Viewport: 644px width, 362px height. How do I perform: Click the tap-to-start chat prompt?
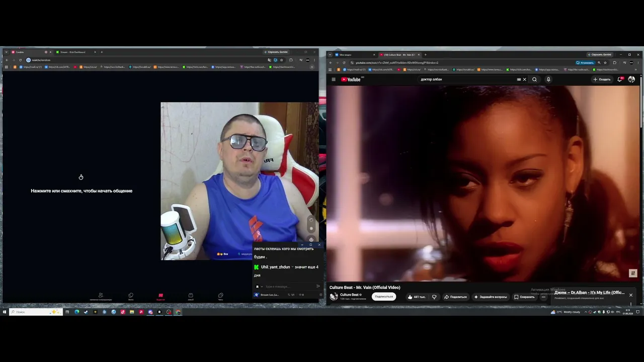point(82,191)
